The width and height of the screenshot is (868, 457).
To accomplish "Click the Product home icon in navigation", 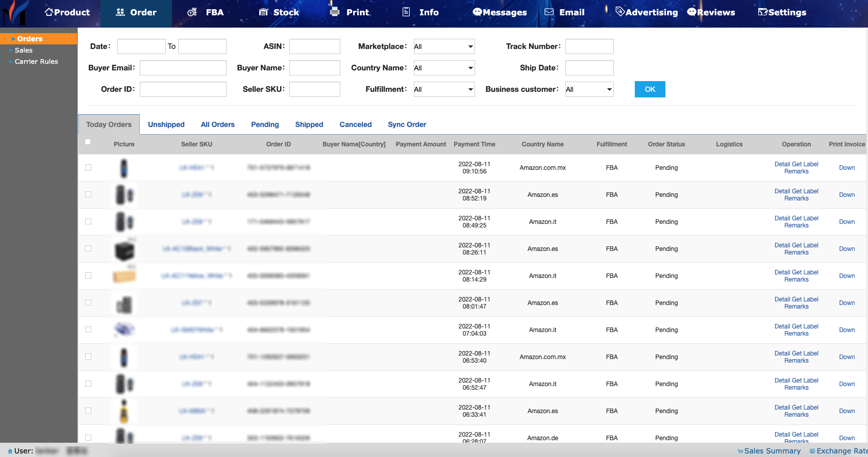I will click(49, 12).
